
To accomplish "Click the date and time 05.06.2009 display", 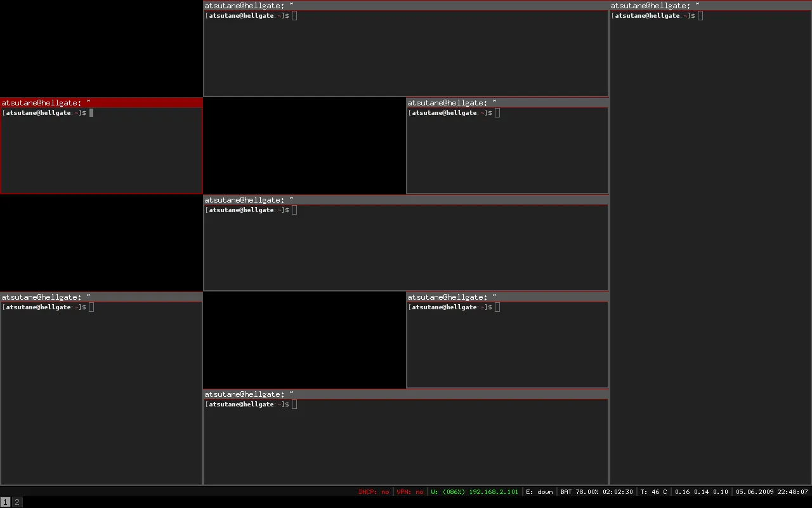I will 771,492.
